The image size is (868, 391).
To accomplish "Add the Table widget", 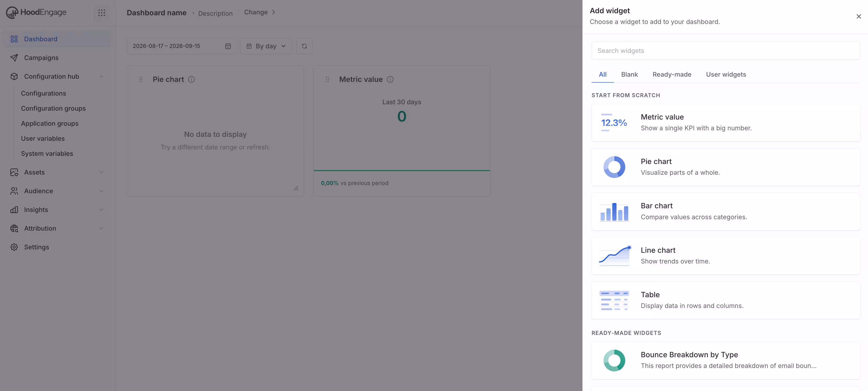I will [725, 300].
